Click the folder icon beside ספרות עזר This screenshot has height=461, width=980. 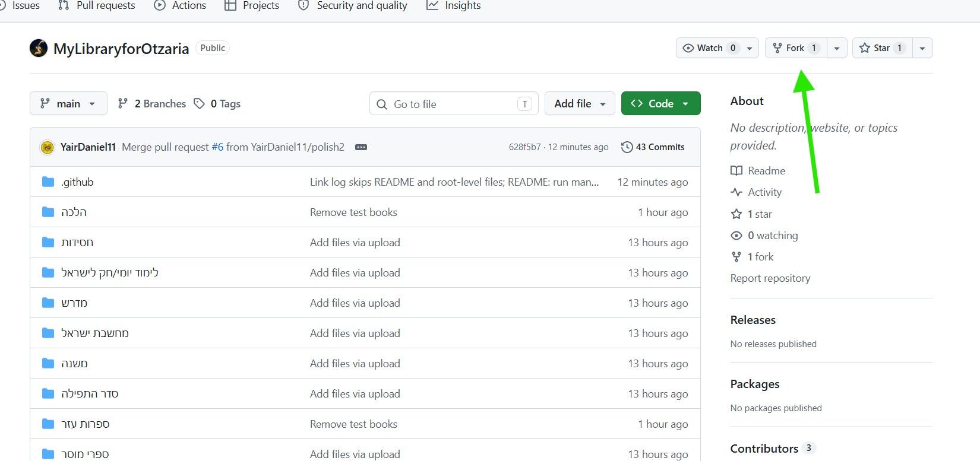coord(48,424)
